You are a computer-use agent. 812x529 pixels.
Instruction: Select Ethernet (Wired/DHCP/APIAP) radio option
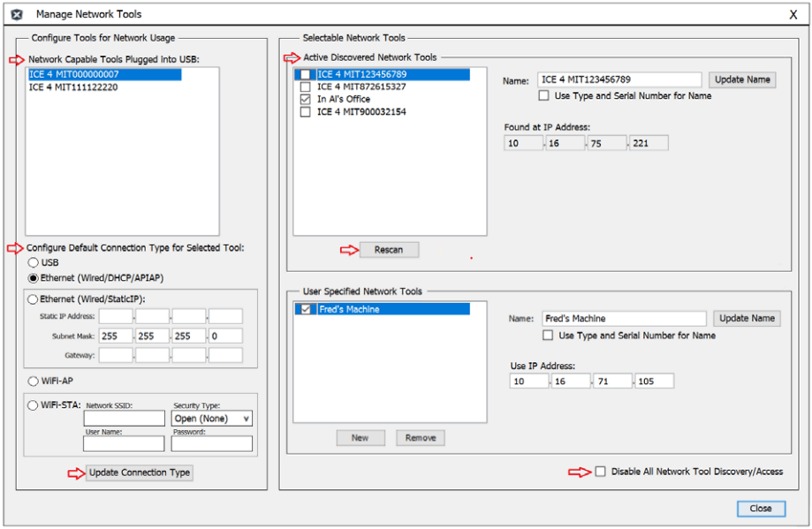[x=34, y=278]
